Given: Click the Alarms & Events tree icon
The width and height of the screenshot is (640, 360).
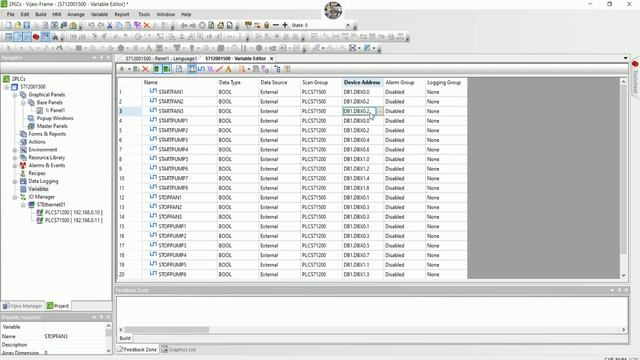Looking at the screenshot, I should (x=23, y=165).
